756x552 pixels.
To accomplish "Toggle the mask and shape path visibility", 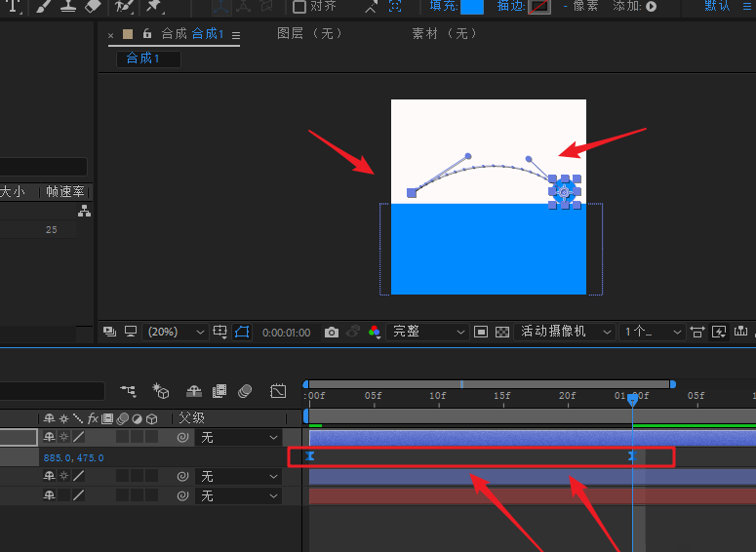I will (x=242, y=333).
